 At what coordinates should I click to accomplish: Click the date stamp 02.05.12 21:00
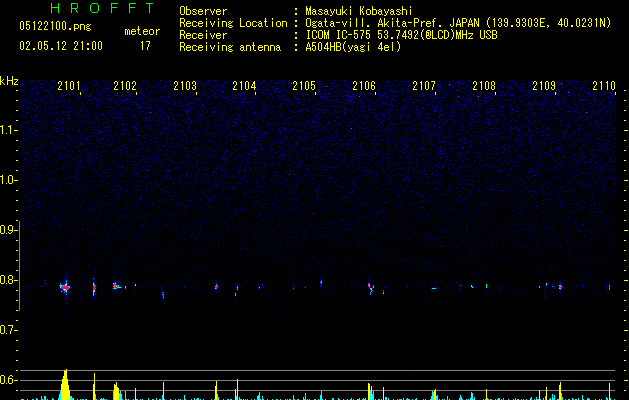61,46
